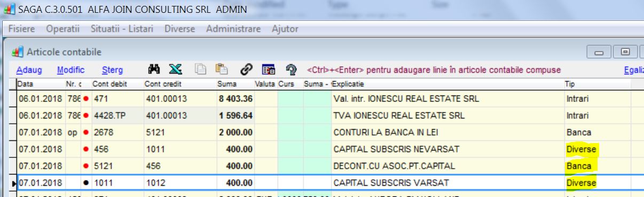
Task: Open the Fisiere menu
Action: tap(22, 29)
